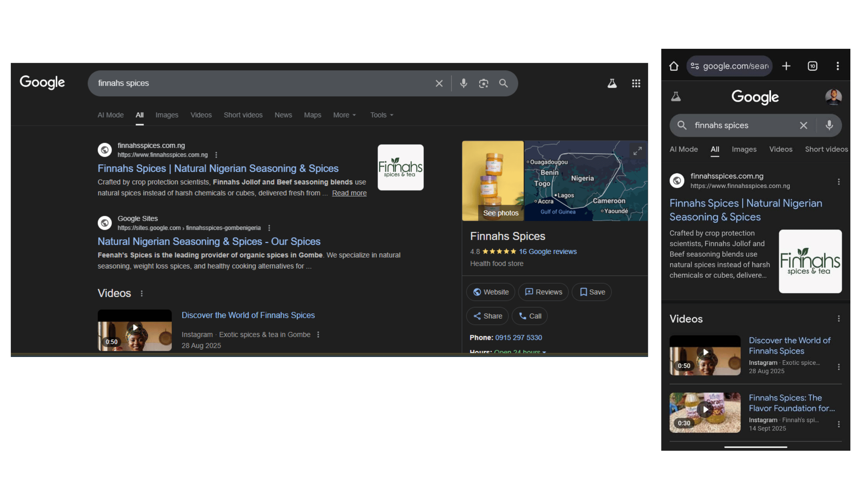Tap the mobile Finnahs spices & tea logo

(810, 262)
